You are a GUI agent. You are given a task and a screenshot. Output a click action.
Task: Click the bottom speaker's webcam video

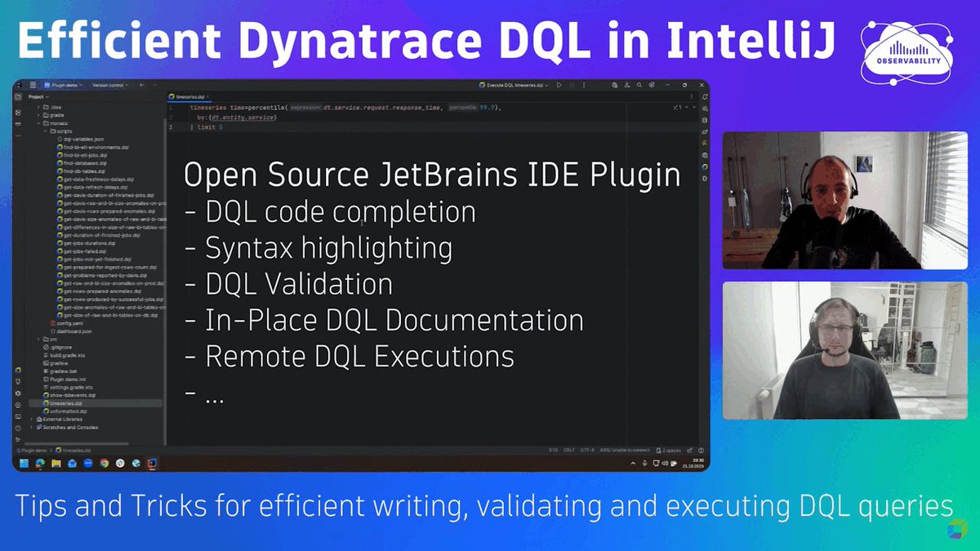pos(845,350)
